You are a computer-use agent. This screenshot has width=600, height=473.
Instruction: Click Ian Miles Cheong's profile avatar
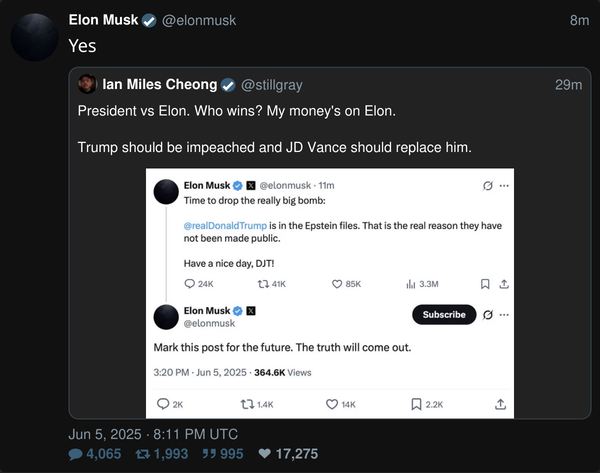(x=87, y=84)
